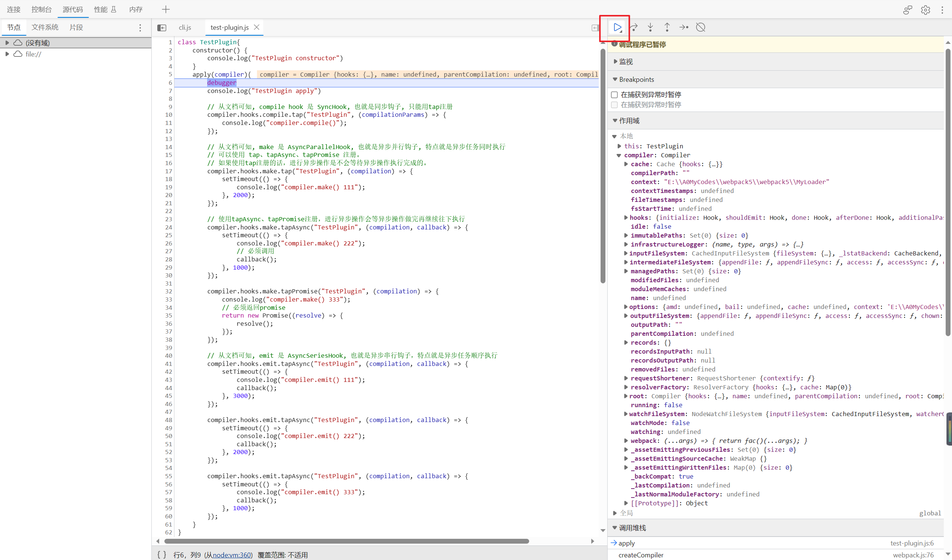Screen dimensions: 952x560
Task: Click line number 17 gutter
Action: click(x=168, y=171)
